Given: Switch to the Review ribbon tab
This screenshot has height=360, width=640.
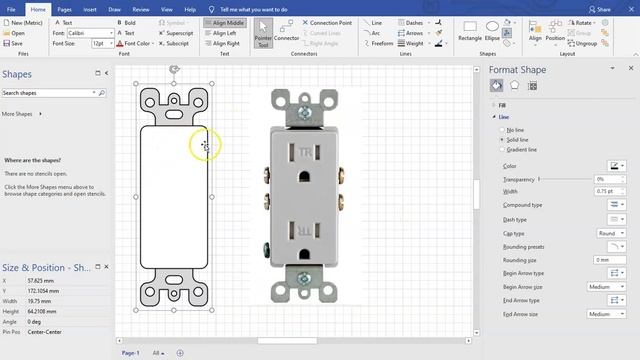Looking at the screenshot, I should (x=141, y=9).
